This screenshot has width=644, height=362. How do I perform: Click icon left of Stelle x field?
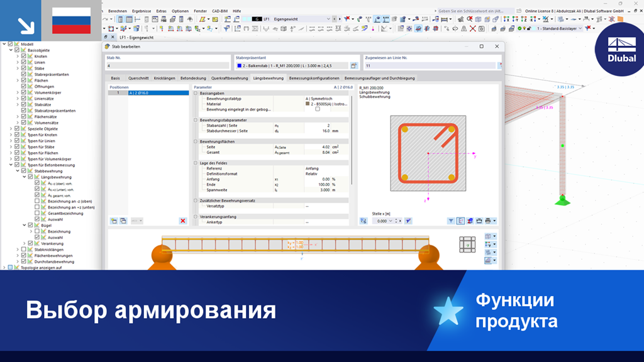[x=364, y=221]
